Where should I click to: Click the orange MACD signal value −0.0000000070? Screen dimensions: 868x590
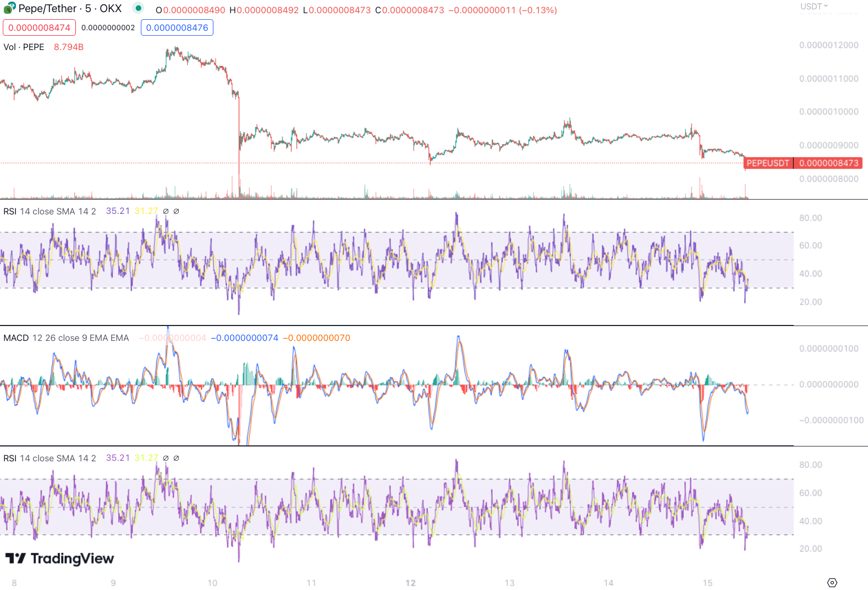point(316,338)
